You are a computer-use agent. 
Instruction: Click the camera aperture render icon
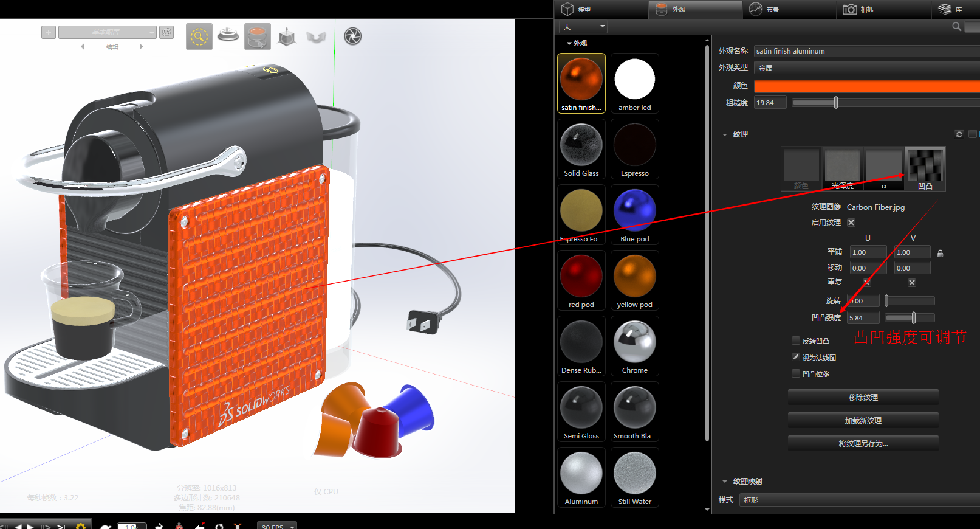pos(352,36)
